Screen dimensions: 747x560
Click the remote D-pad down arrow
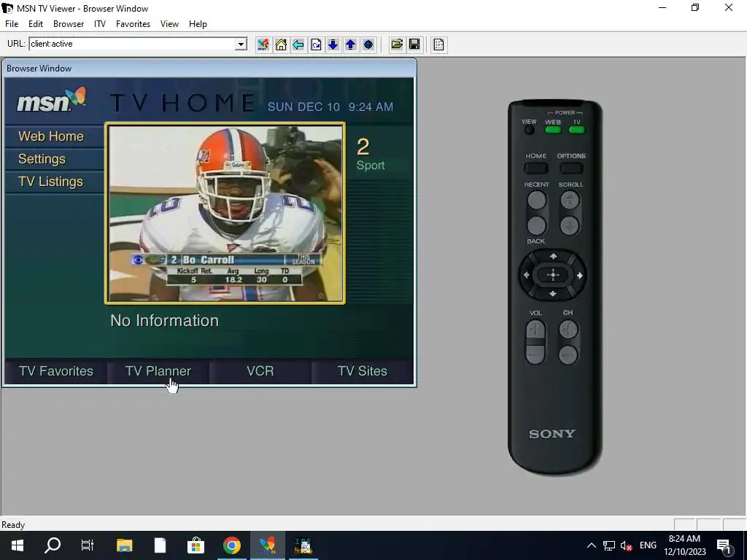pyautogui.click(x=553, y=294)
